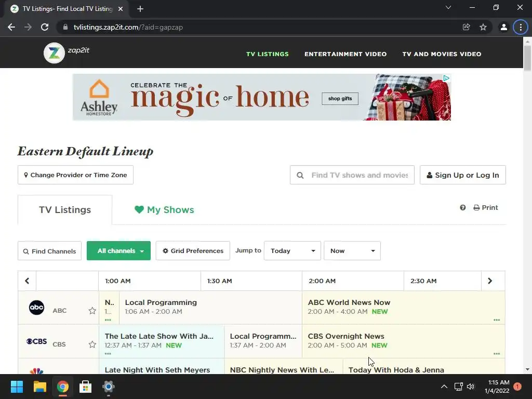532x399 pixels.
Task: Open CBS Overnight News listing
Action: click(403, 341)
